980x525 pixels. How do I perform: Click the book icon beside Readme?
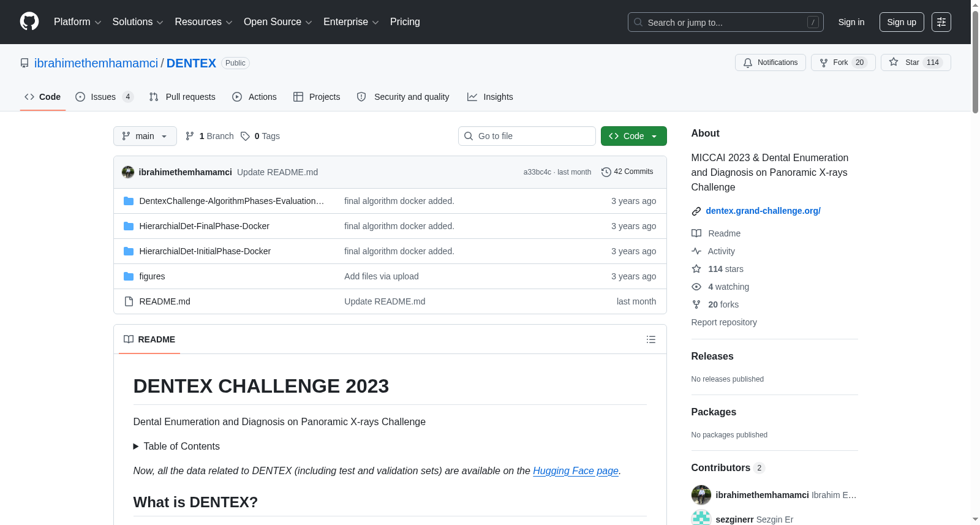click(696, 233)
